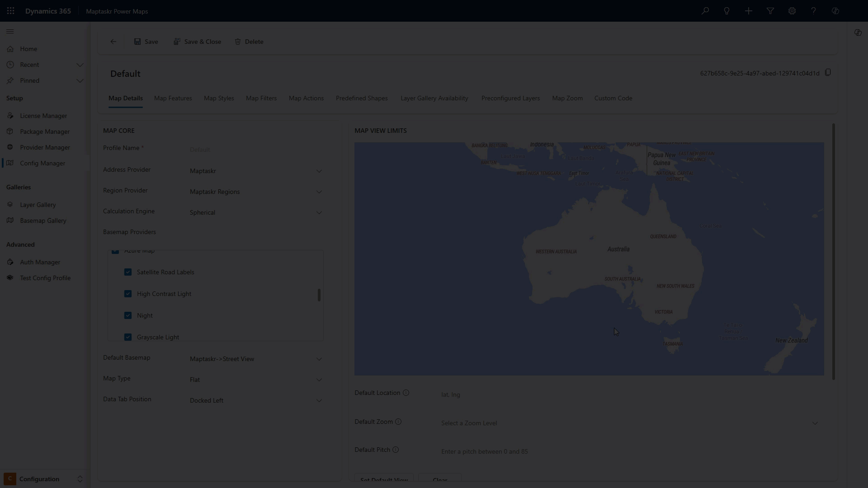868x488 pixels.
Task: Delete the current profile
Action: tap(249, 41)
